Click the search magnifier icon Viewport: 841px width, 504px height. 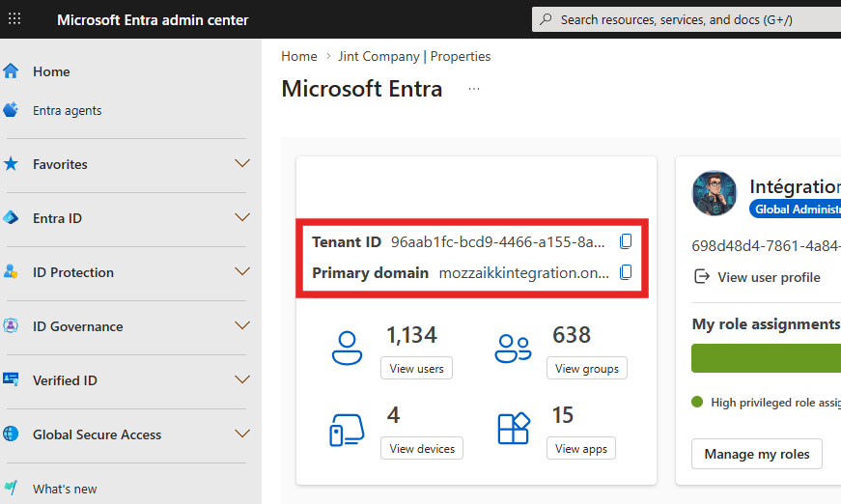click(x=546, y=20)
